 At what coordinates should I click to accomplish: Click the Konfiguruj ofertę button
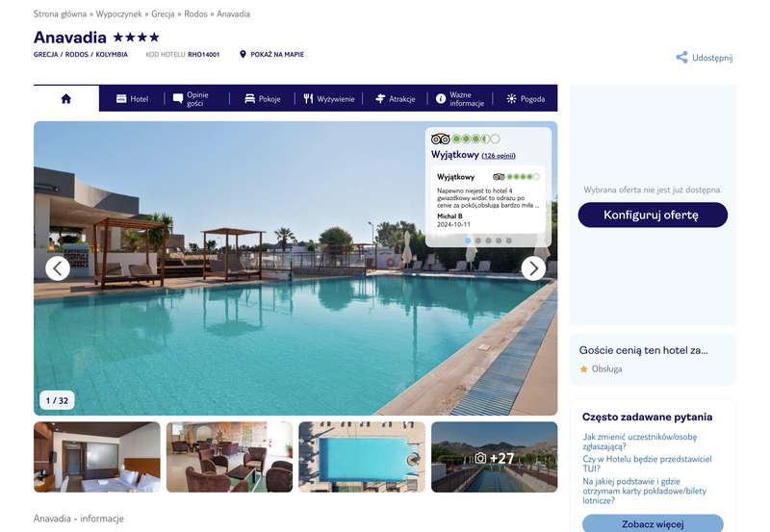[653, 215]
